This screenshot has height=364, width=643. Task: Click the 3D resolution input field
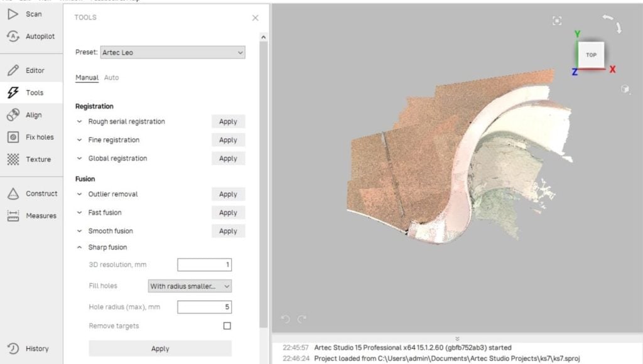204,265
